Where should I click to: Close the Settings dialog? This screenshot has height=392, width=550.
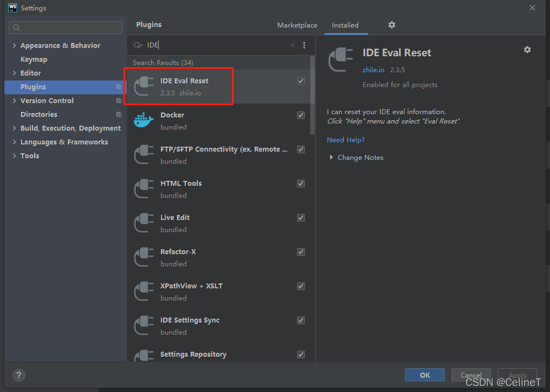[x=532, y=8]
